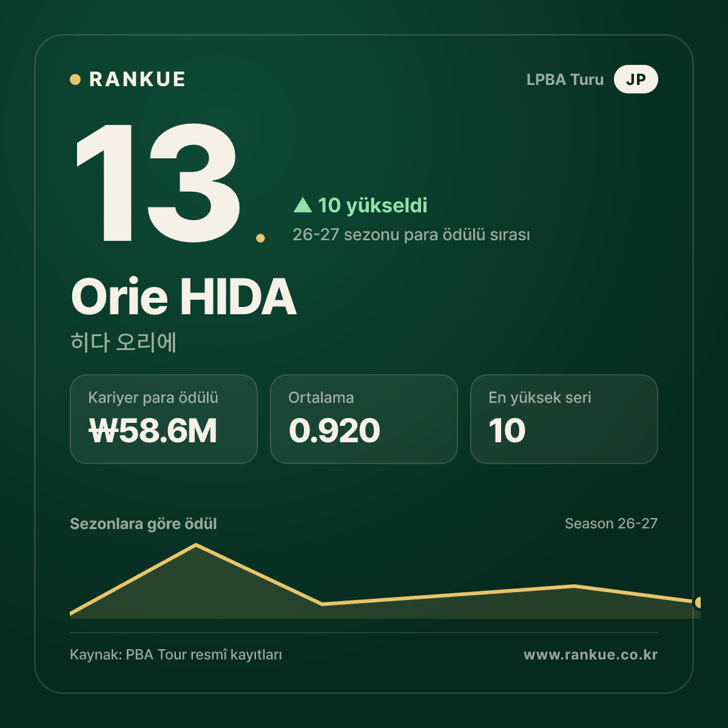Click the Season 26-27 label
This screenshot has height=728, width=728.
pos(611,524)
